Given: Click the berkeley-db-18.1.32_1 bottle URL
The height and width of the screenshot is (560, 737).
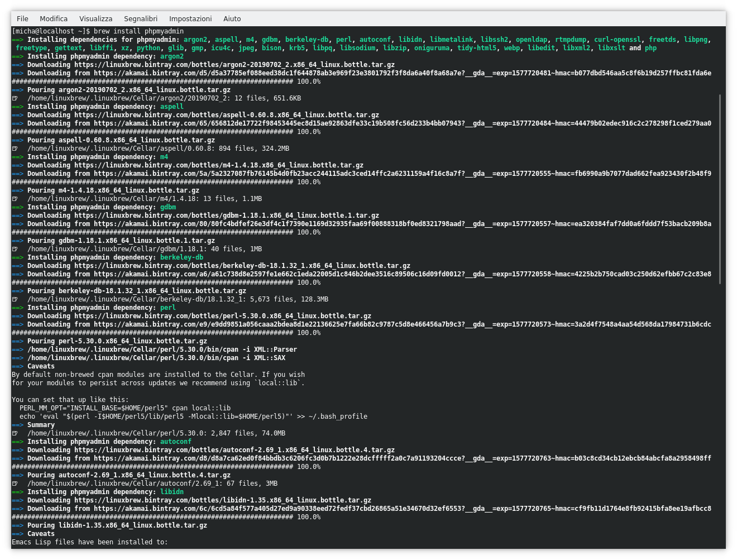Looking at the screenshot, I should point(242,266).
